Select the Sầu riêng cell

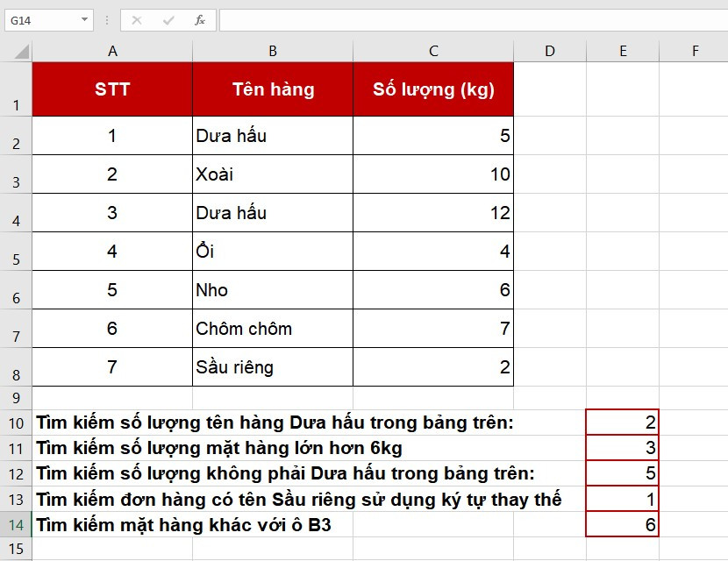coord(273,366)
